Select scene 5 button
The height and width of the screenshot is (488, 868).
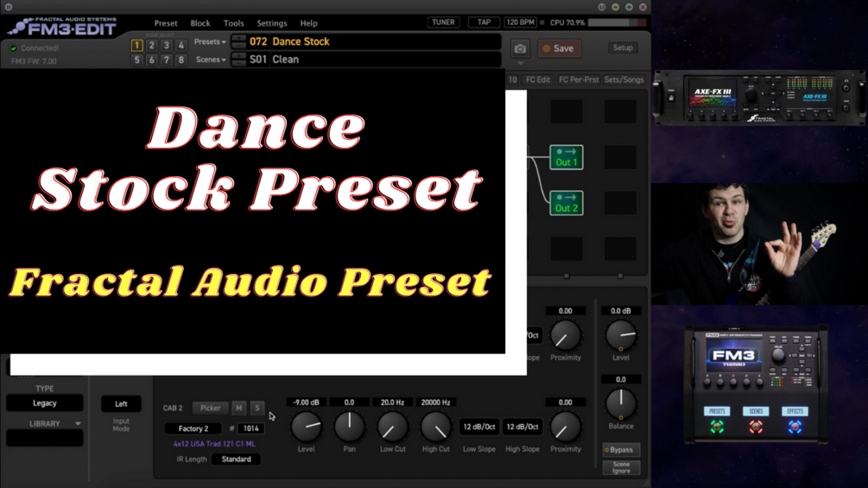coord(136,60)
